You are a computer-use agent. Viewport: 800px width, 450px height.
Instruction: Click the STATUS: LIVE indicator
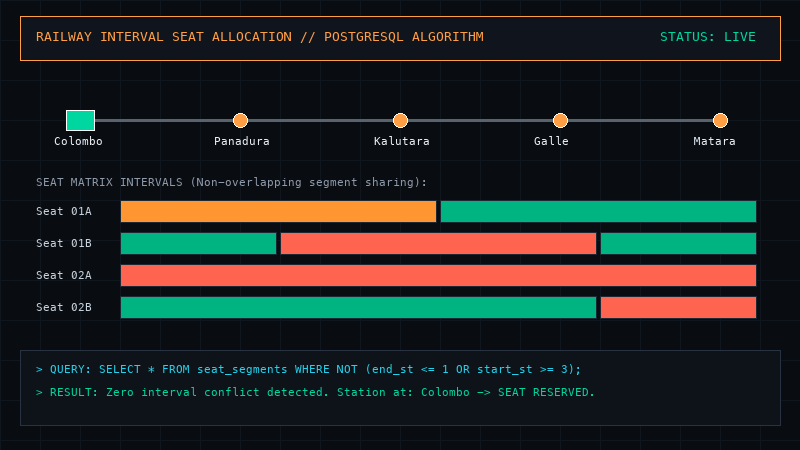(x=708, y=37)
